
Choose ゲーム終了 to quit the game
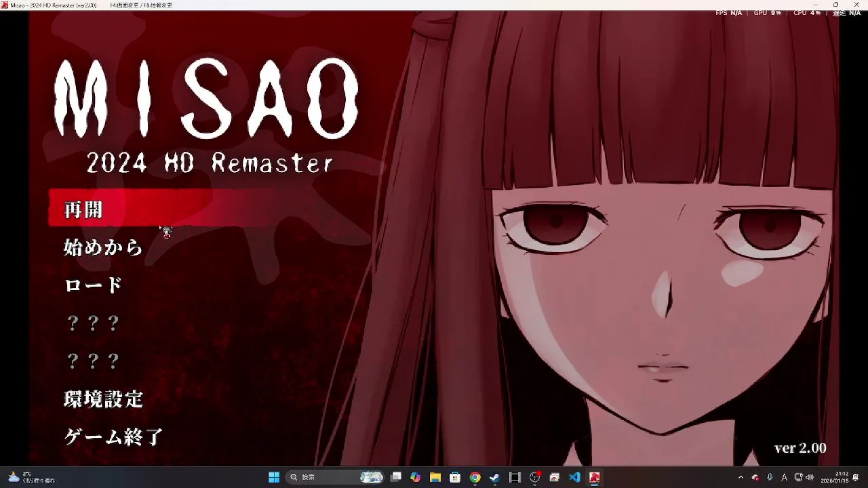point(113,437)
